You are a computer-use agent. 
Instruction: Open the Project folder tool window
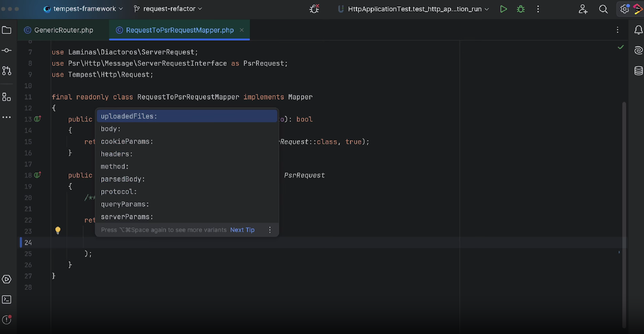[x=7, y=30]
